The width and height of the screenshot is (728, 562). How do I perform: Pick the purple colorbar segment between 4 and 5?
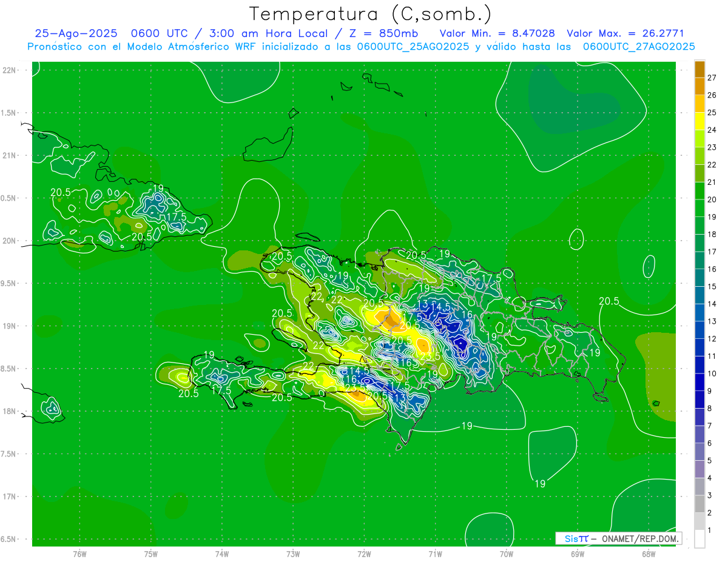tap(699, 469)
